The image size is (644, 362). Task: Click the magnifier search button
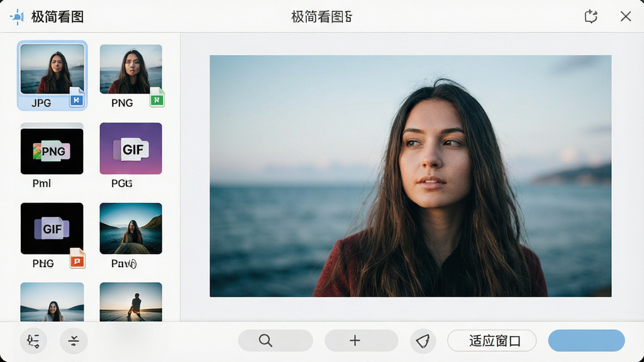coord(275,341)
